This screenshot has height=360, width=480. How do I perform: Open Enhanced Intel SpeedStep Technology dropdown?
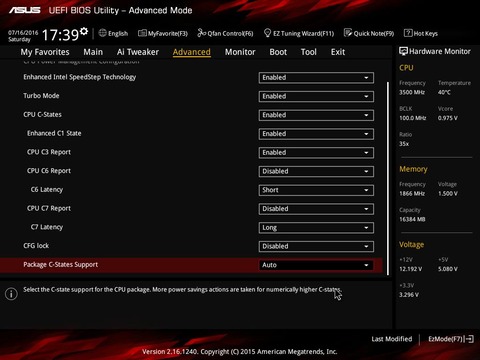pos(316,78)
